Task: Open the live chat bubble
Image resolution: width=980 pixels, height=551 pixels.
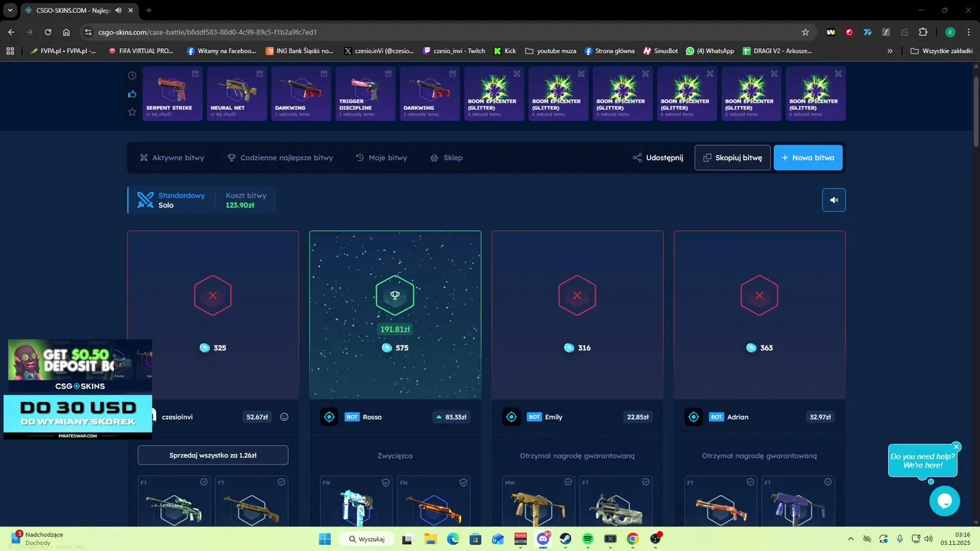Action: point(944,501)
